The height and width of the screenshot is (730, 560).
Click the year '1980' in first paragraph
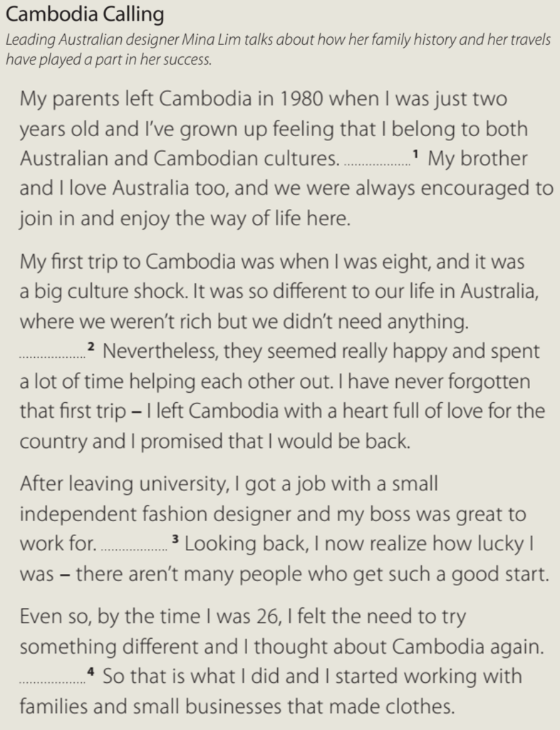tap(302, 99)
